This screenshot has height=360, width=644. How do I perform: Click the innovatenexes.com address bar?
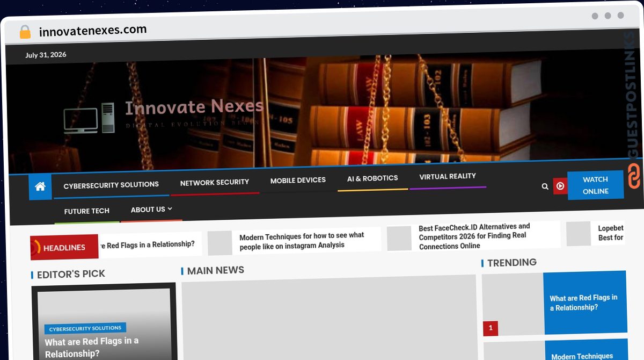(x=93, y=31)
